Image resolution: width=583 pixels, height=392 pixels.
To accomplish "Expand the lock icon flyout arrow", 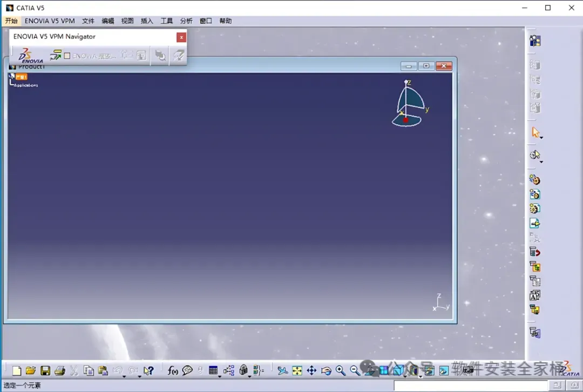I will 249,376.
